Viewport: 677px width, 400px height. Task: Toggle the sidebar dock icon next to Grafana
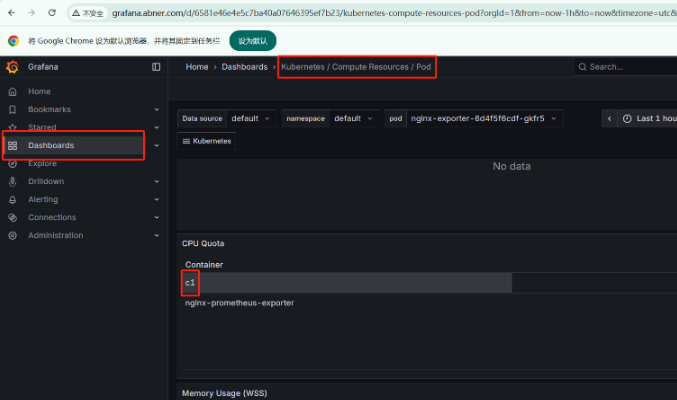click(156, 67)
